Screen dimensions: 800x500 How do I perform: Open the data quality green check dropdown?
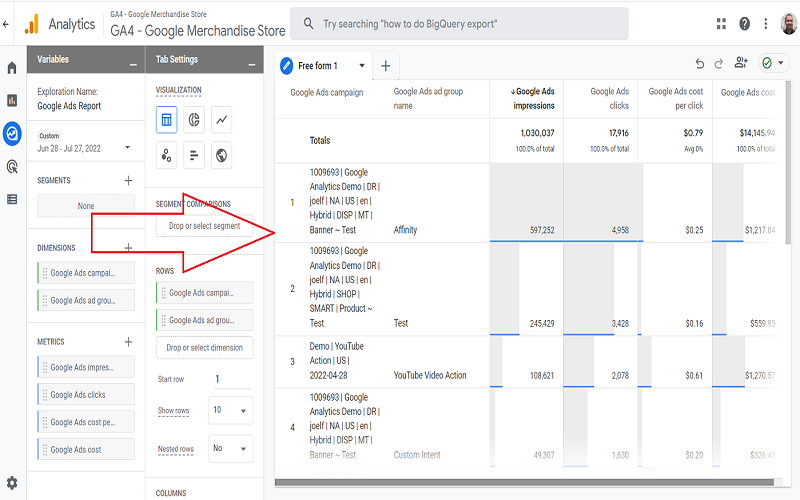point(773,63)
